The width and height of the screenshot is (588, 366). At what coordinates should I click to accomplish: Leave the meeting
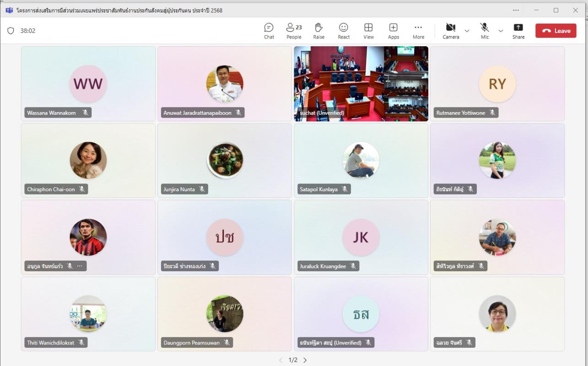coord(556,31)
